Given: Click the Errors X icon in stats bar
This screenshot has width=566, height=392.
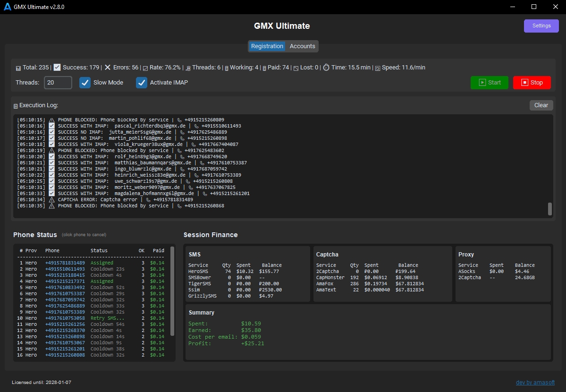Looking at the screenshot, I should [108, 68].
